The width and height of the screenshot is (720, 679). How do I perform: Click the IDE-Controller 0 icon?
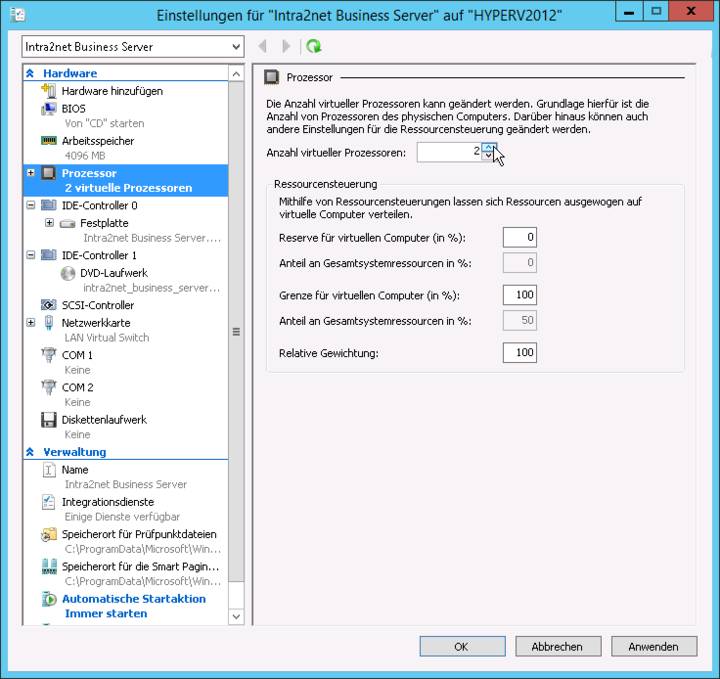click(x=49, y=205)
